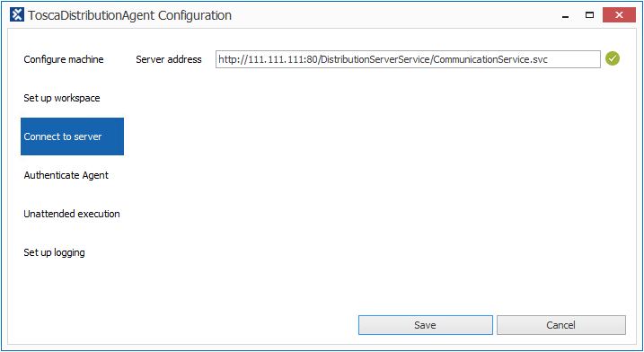The height and width of the screenshot is (352, 644).
Task: Click empty content area below Server address
Action: (378, 185)
